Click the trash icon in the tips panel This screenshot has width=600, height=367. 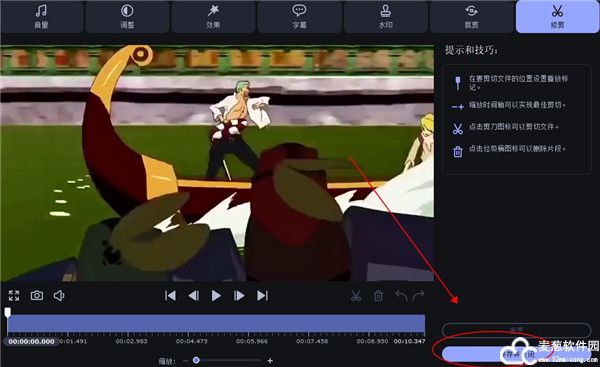click(x=458, y=152)
